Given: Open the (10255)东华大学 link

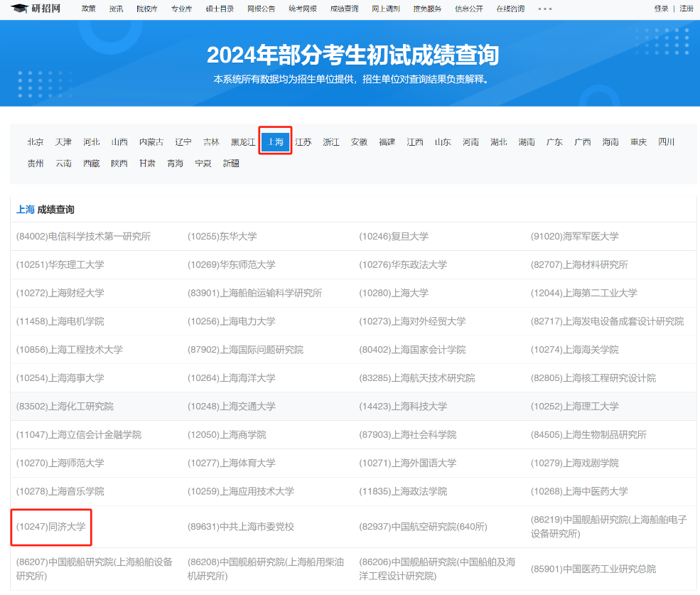Looking at the screenshot, I should 222,236.
